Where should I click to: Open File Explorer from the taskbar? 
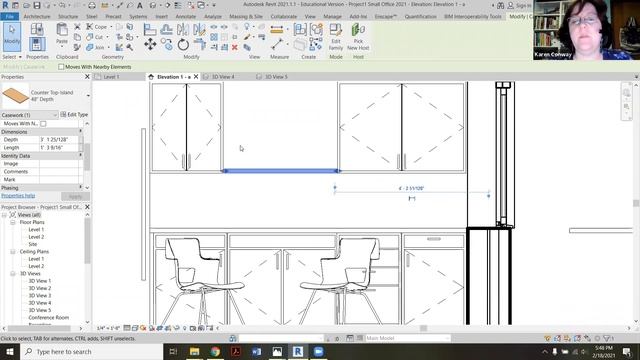point(195,351)
